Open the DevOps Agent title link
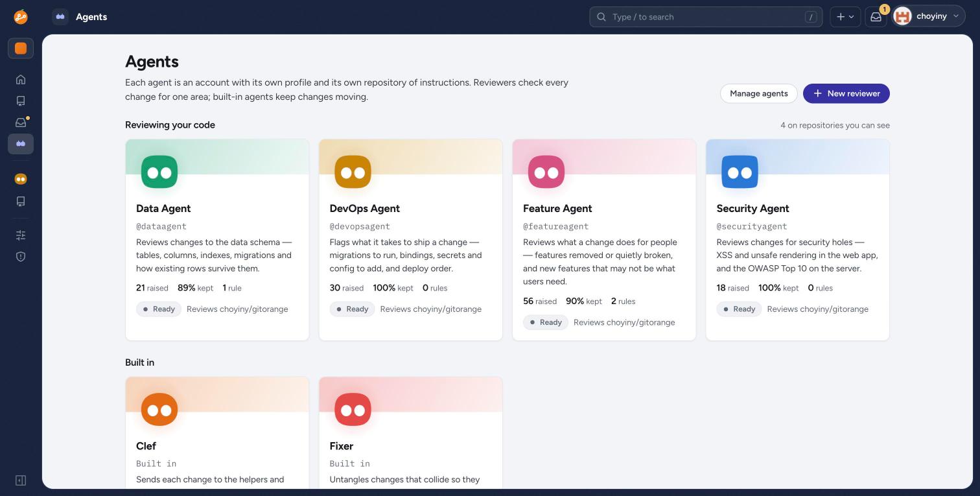980x496 pixels. click(364, 208)
